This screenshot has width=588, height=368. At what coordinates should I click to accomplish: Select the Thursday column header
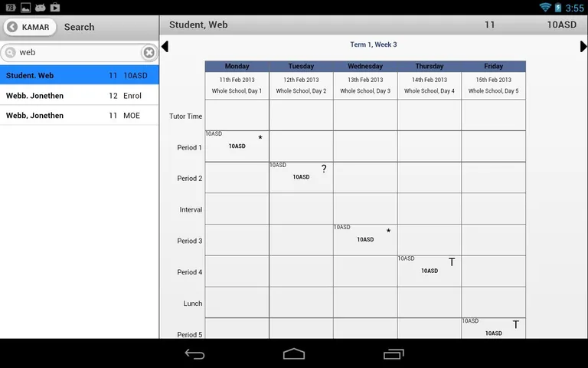point(430,66)
